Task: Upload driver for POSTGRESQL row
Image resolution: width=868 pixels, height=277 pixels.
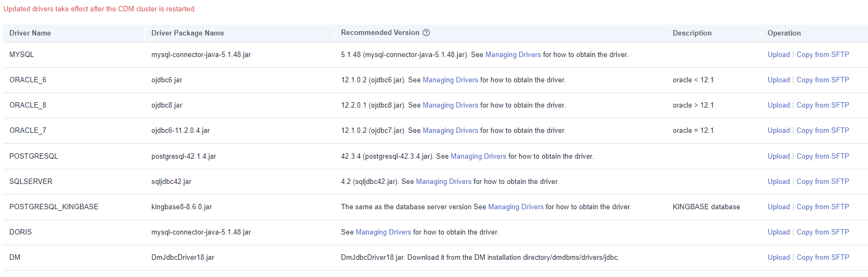Action: [778, 157]
